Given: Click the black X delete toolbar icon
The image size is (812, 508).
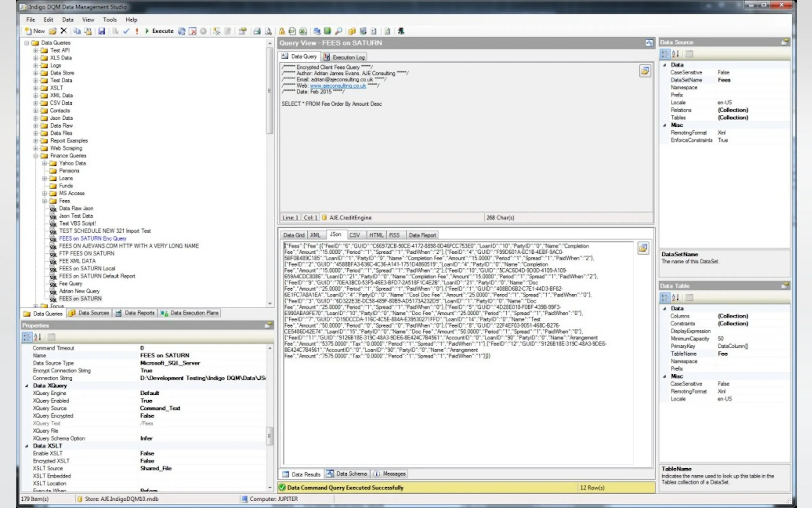Looking at the screenshot, I should tap(63, 31).
